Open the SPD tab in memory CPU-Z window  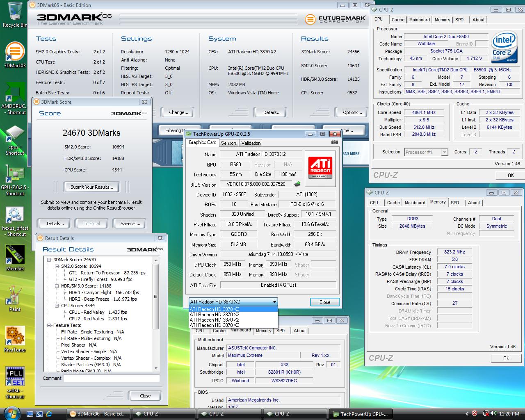tap(455, 203)
